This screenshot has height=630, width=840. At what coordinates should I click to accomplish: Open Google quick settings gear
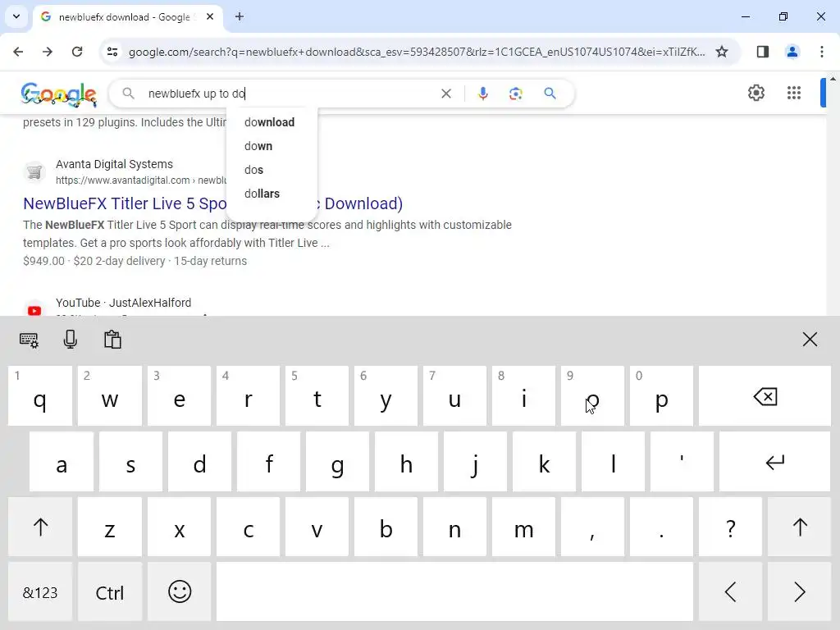(x=756, y=93)
